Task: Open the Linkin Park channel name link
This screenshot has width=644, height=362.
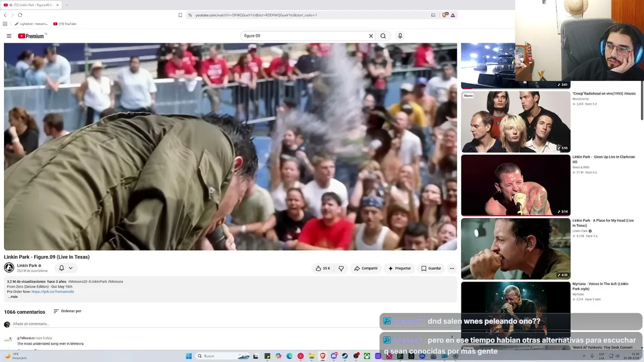Action: point(27,265)
